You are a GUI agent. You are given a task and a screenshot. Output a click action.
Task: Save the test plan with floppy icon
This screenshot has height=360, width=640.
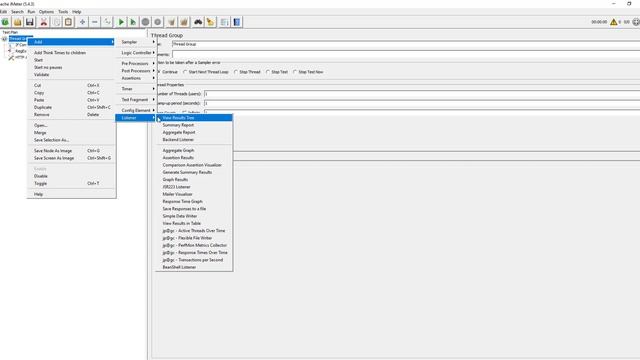pyautogui.click(x=30, y=22)
